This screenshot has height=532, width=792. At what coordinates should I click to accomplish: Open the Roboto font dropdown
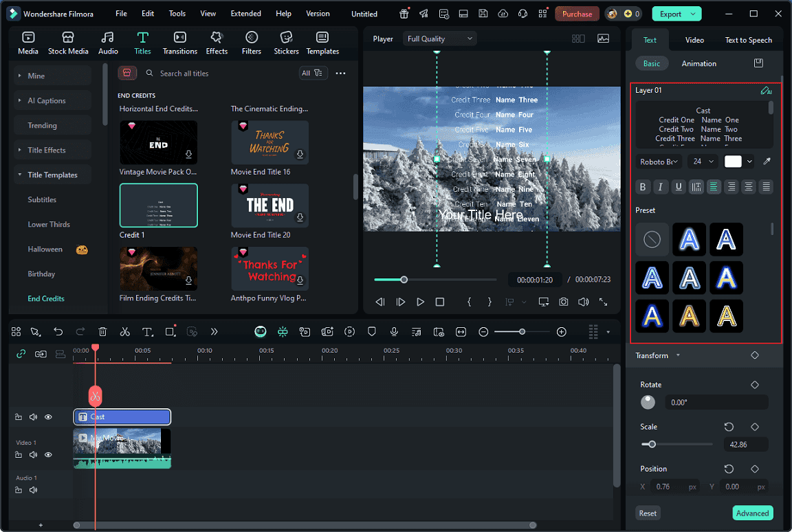point(658,161)
